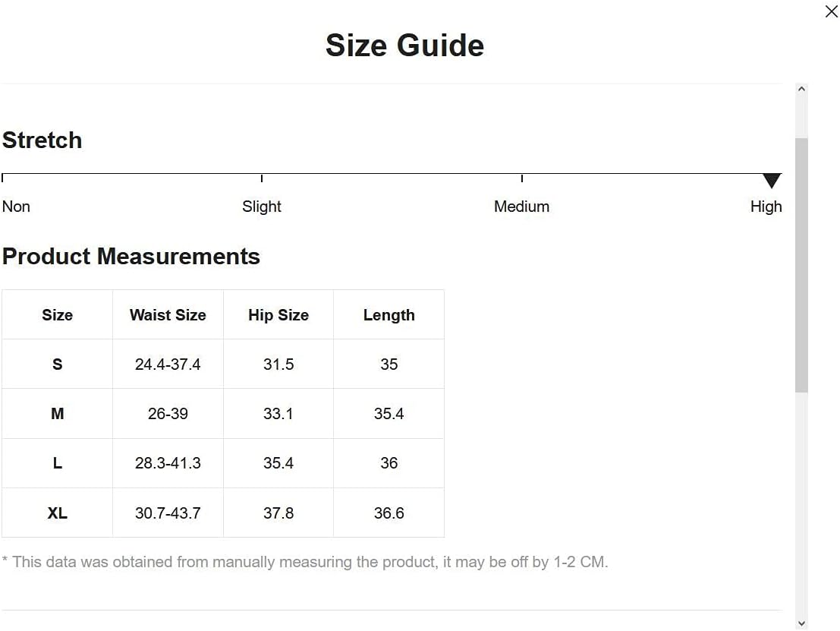
Task: Select the size L row label
Action: coord(58,463)
